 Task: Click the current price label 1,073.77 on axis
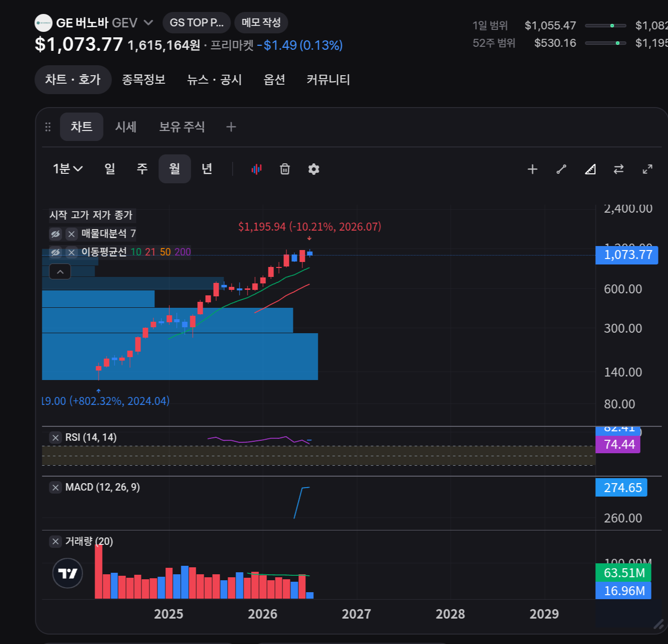627,255
